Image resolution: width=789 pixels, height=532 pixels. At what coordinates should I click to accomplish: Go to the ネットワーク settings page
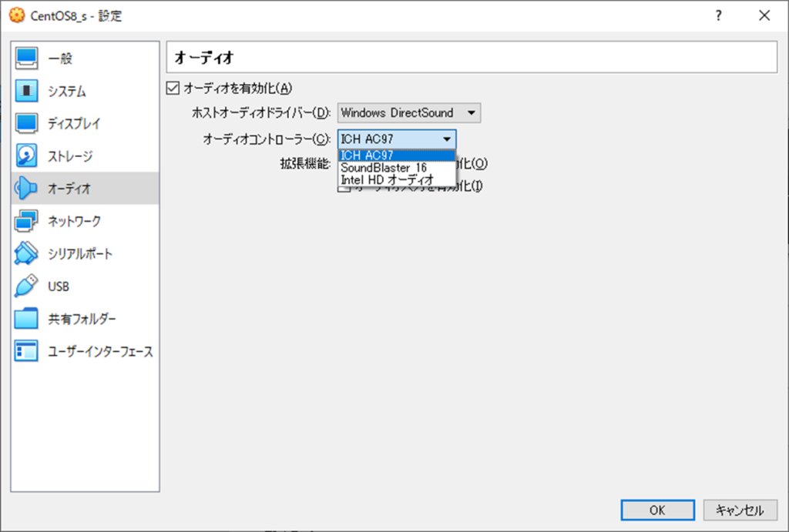pos(85,221)
